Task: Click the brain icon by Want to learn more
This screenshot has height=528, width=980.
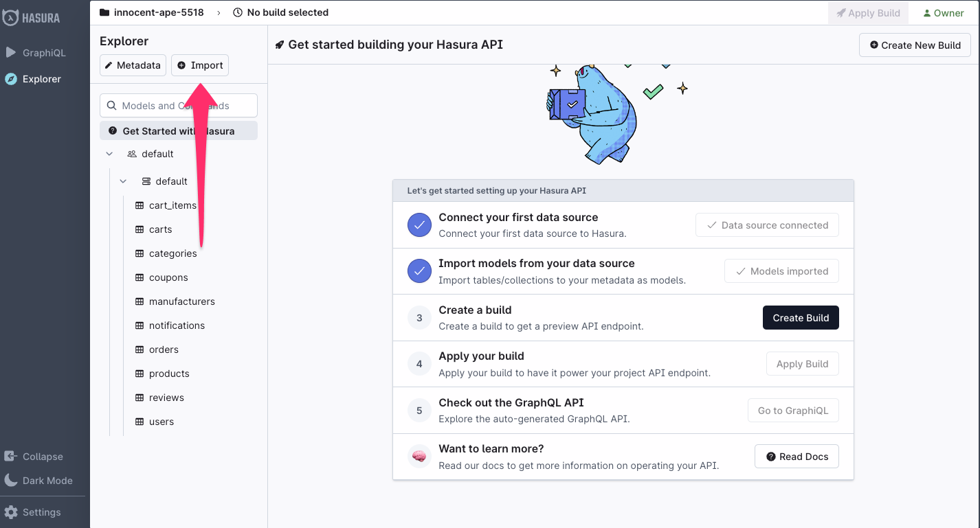Action: click(419, 457)
